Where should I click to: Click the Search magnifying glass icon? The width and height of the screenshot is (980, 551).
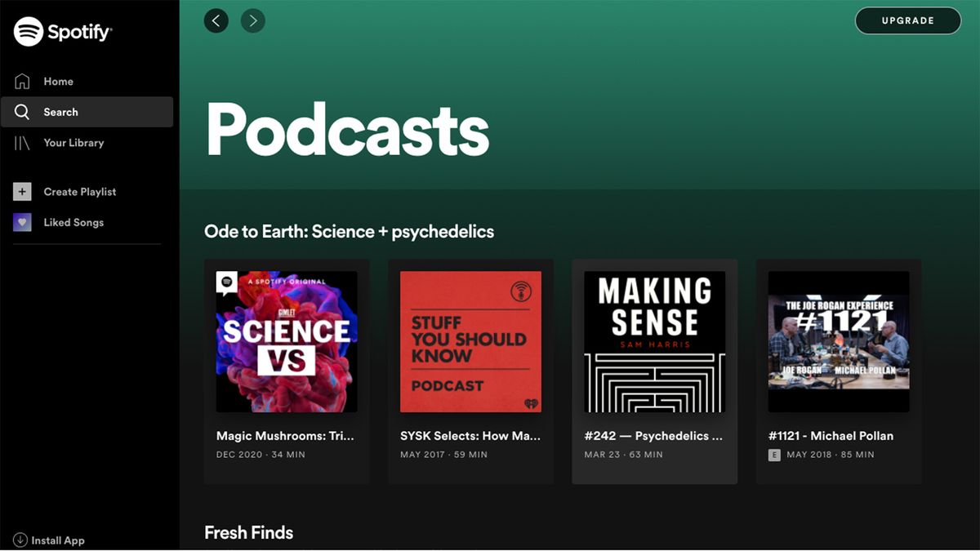pyautogui.click(x=22, y=112)
